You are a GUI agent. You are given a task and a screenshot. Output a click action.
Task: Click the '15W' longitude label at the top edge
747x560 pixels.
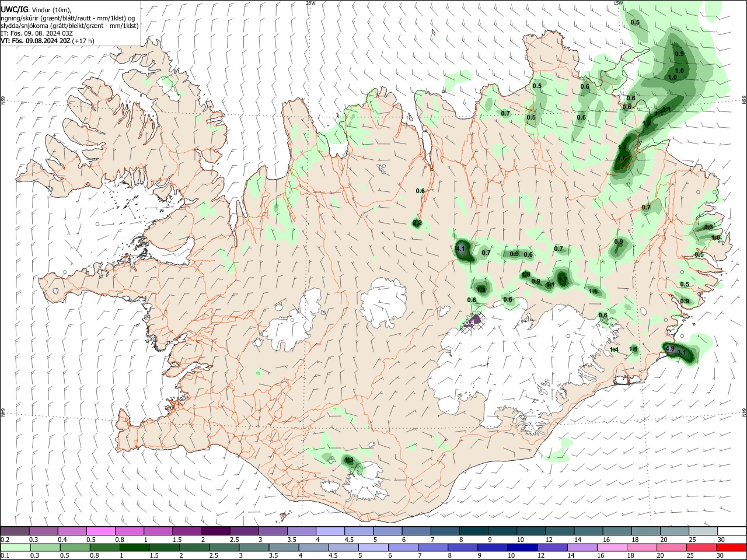tap(618, 3)
